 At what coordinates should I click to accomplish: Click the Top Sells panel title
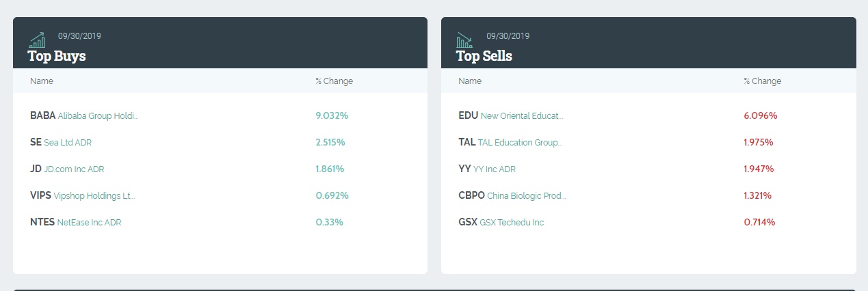pos(484,56)
